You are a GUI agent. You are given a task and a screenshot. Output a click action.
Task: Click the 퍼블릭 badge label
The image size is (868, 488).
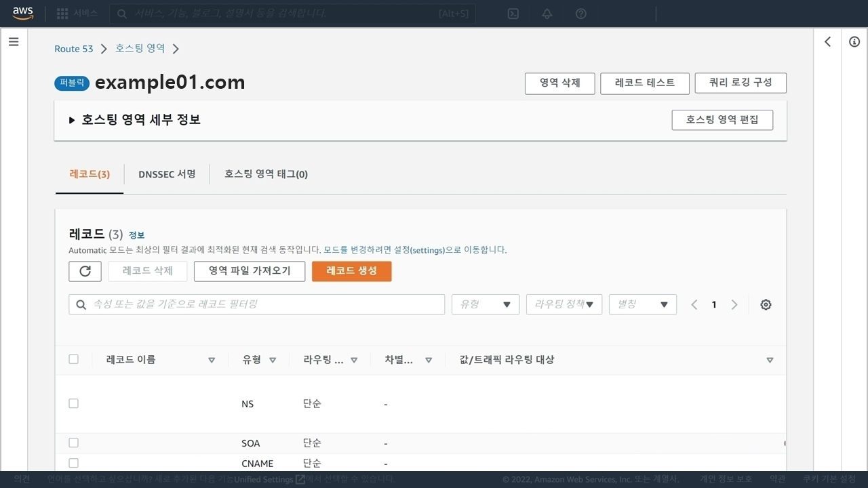pyautogui.click(x=72, y=83)
